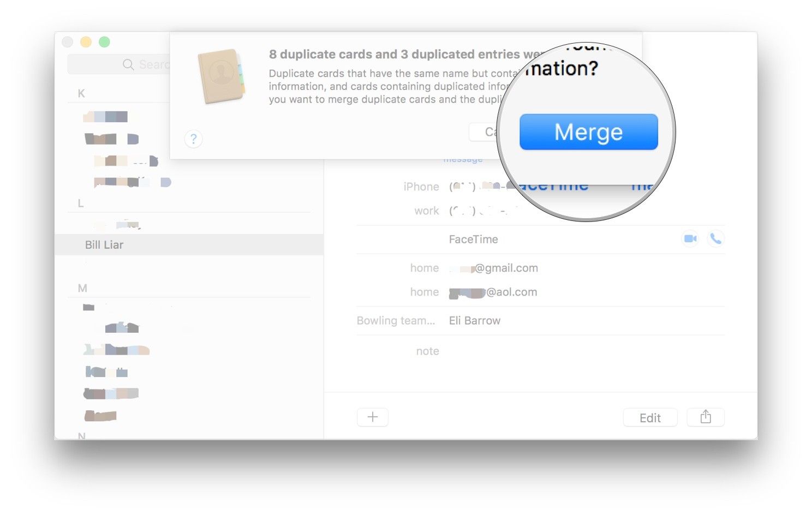Click into the note field
Image resolution: width=812 pixels, height=515 pixels.
coord(546,351)
